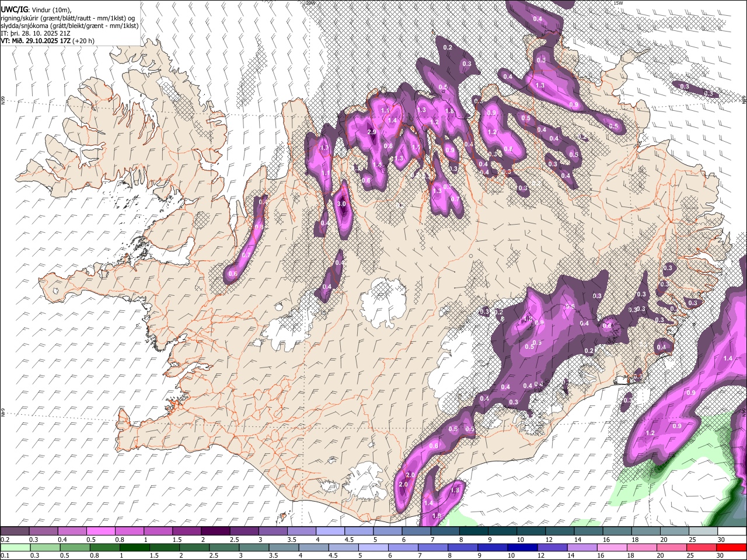Screen dimensions: 747x560
Task: Select the white upper legend swatch at 30
Action: tap(731, 531)
